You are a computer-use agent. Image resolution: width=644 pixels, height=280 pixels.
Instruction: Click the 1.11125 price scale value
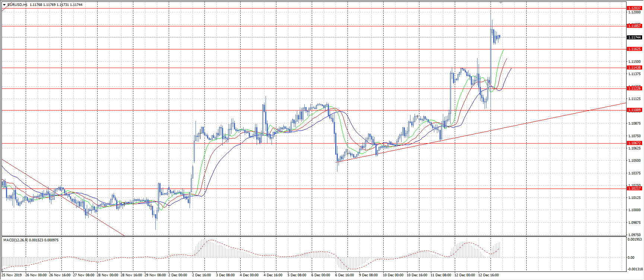pyautogui.click(x=635, y=99)
